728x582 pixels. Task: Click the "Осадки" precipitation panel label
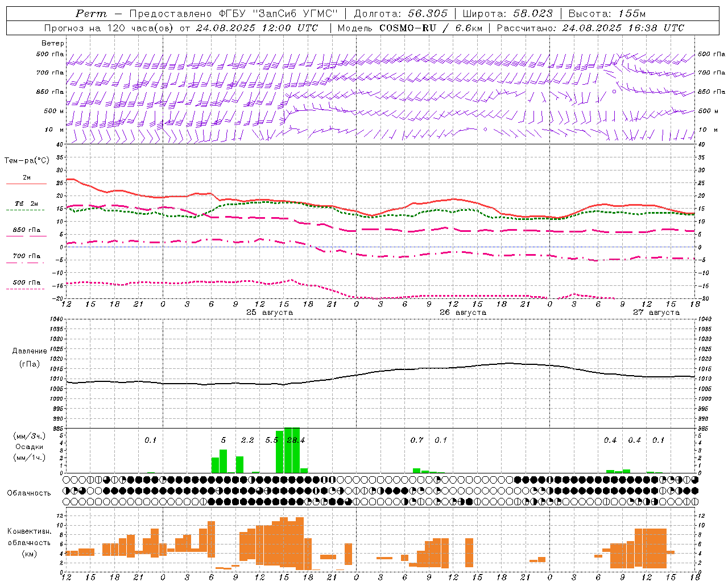29,447
